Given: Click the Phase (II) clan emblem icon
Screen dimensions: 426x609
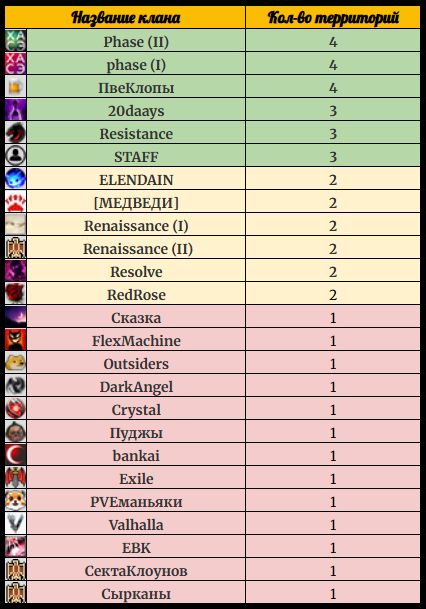Looking at the screenshot, I should (x=16, y=40).
